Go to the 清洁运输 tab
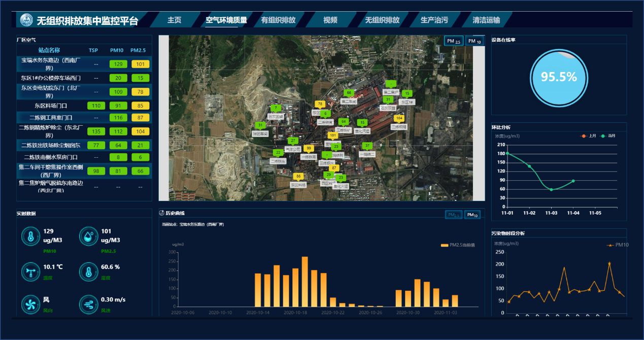The height and width of the screenshot is (340, 644). (486, 20)
